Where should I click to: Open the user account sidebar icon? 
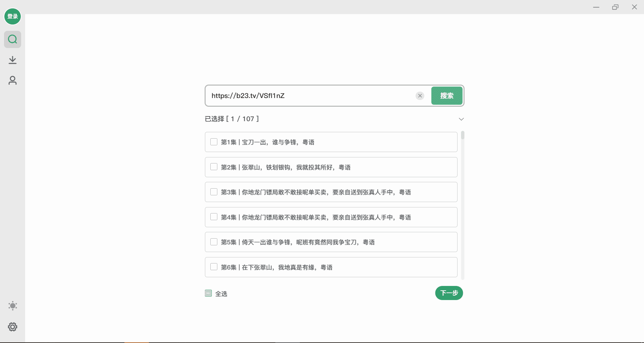pyautogui.click(x=12, y=81)
